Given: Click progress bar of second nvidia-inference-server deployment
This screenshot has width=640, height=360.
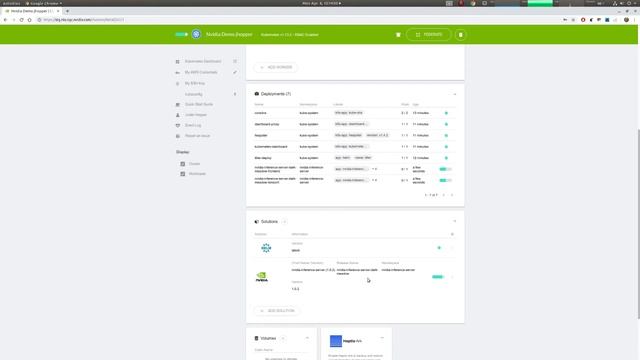Looking at the screenshot, I should (x=445, y=180).
